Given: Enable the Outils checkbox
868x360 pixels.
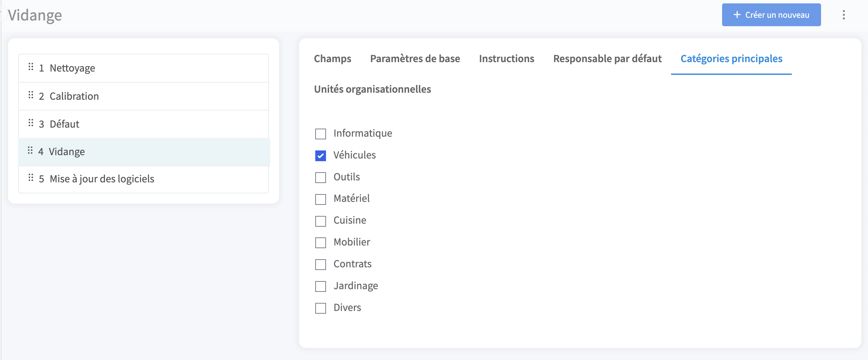Looking at the screenshot, I should pyautogui.click(x=320, y=177).
